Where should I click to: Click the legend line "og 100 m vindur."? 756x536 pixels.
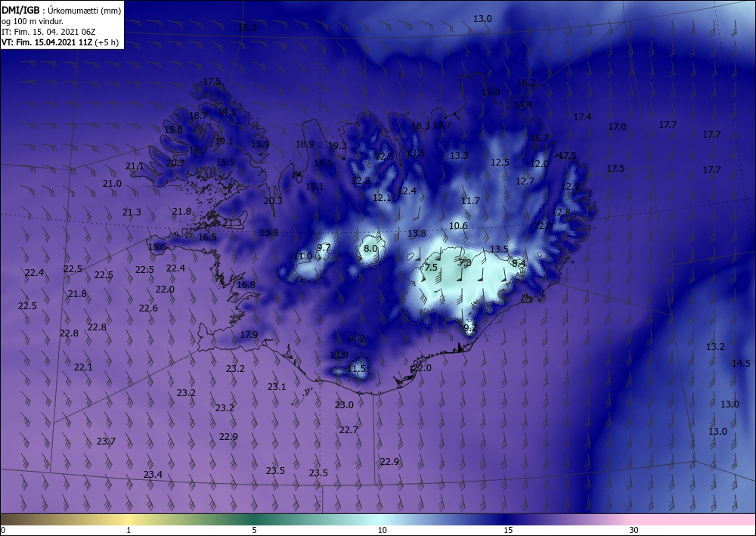[33, 21]
